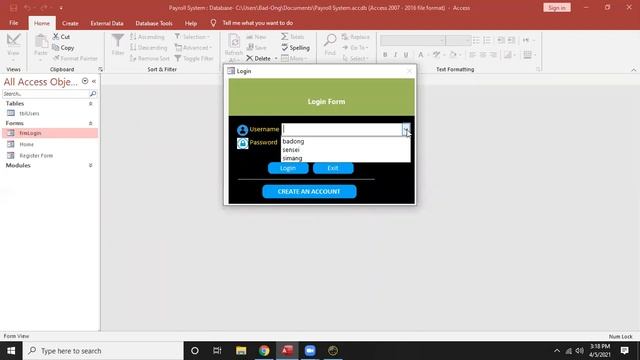Open the All Access Objects menu arrow
Viewport: 640px width, 360px height.
tap(85, 81)
